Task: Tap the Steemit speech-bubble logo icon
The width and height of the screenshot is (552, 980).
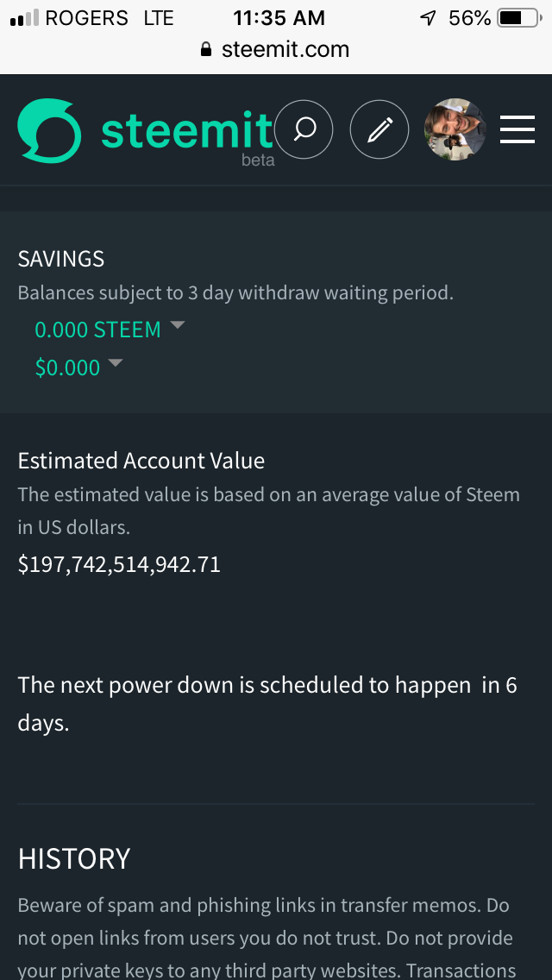Action: click(49, 130)
